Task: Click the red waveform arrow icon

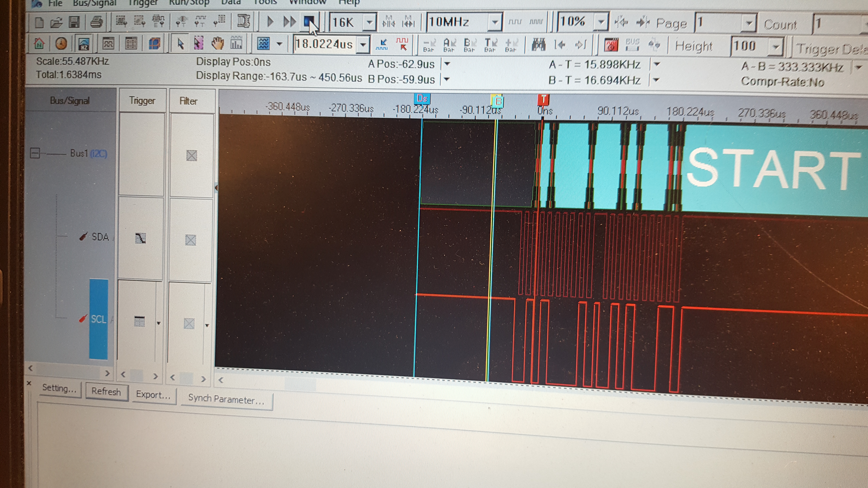Action: click(402, 44)
